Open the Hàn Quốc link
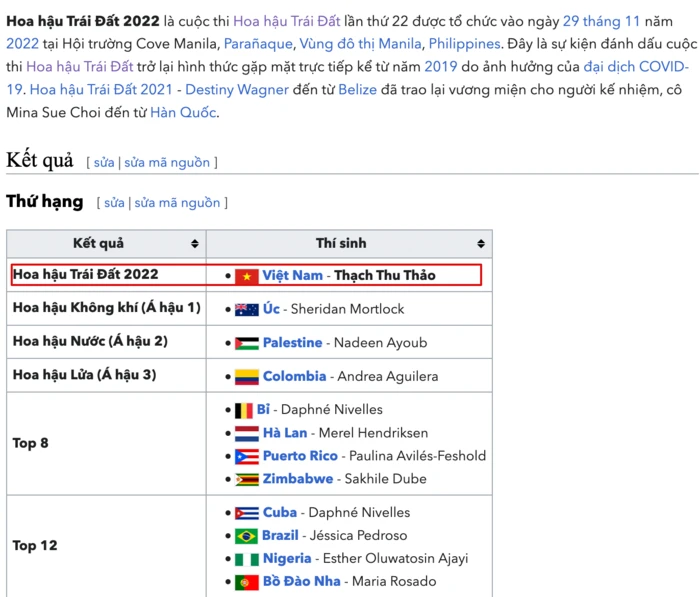This screenshot has width=700, height=597. coord(183,112)
